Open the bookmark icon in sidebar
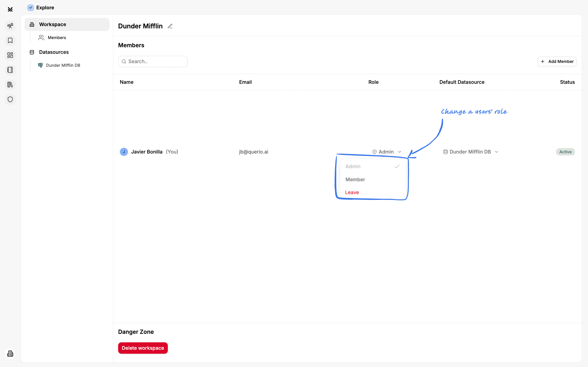 tap(10, 40)
